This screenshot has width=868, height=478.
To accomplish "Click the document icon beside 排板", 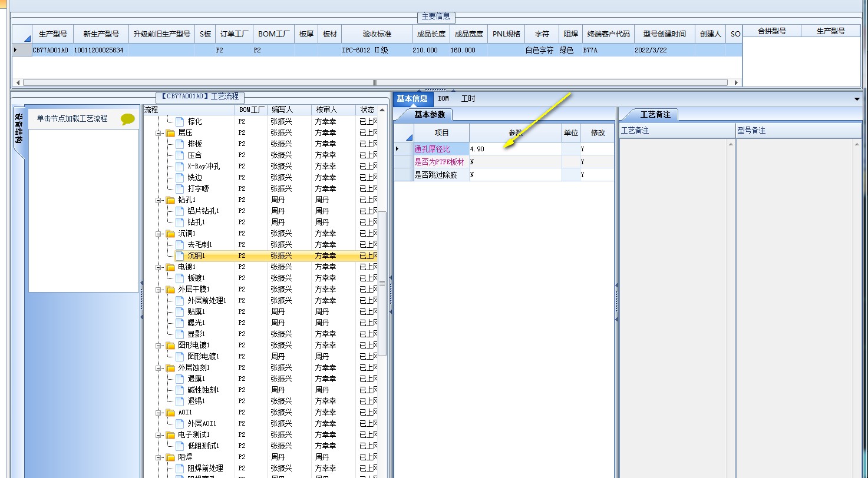I will 180,144.
